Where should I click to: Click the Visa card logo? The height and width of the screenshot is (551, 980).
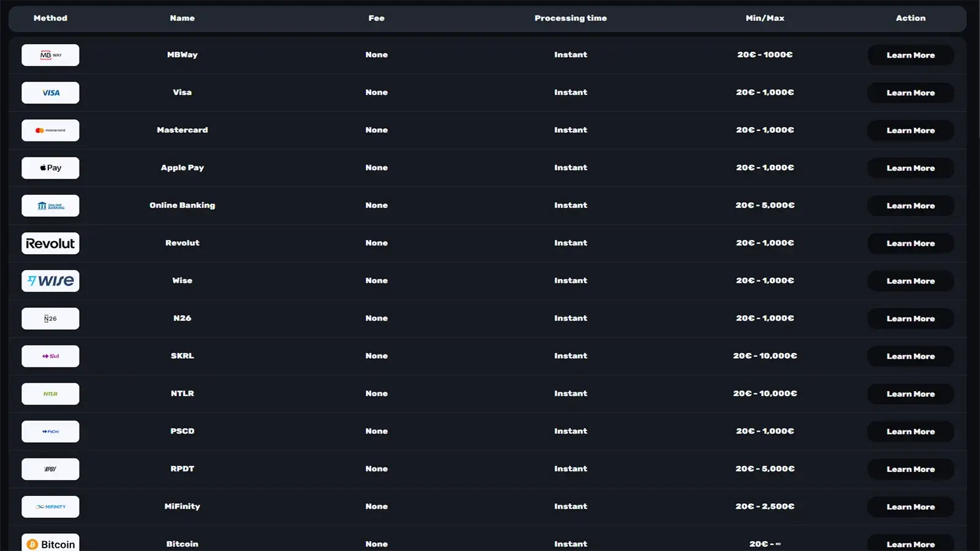click(x=50, y=92)
